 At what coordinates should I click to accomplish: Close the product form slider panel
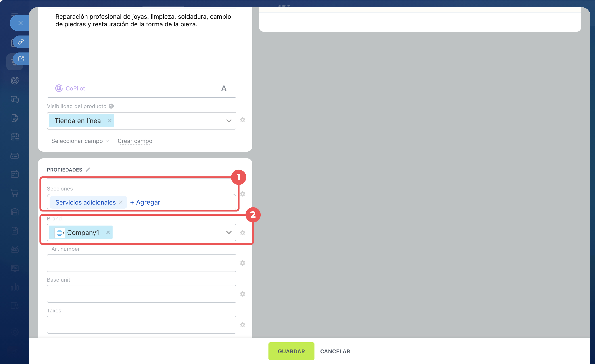coord(20,23)
